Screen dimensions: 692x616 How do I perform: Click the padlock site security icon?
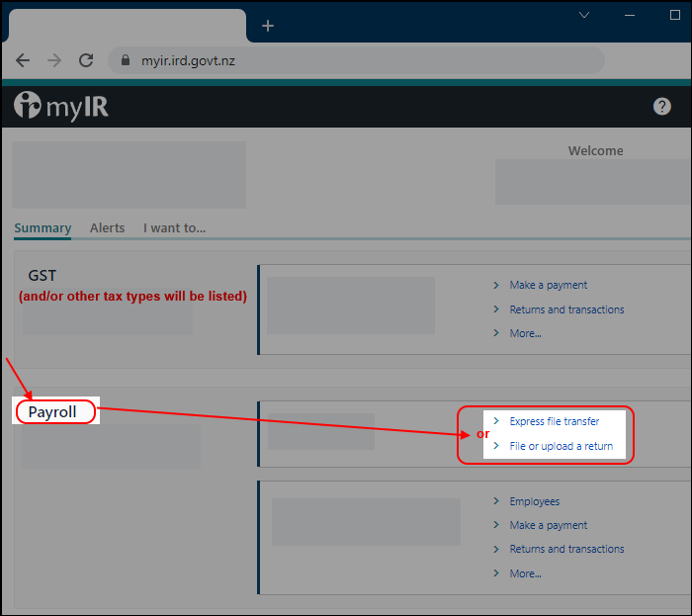[x=126, y=60]
